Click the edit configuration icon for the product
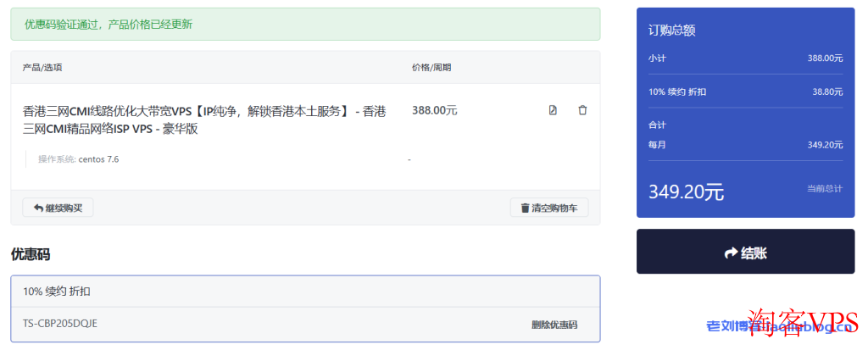 tap(553, 110)
